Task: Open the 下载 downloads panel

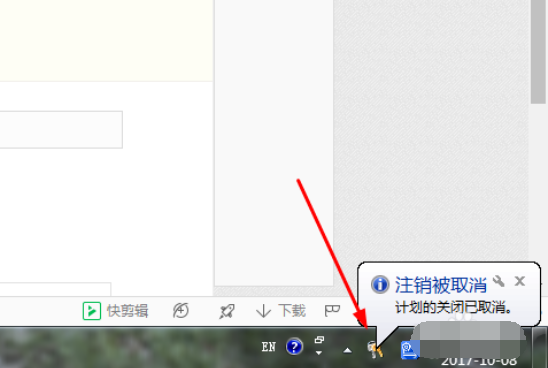Action: pos(281,311)
